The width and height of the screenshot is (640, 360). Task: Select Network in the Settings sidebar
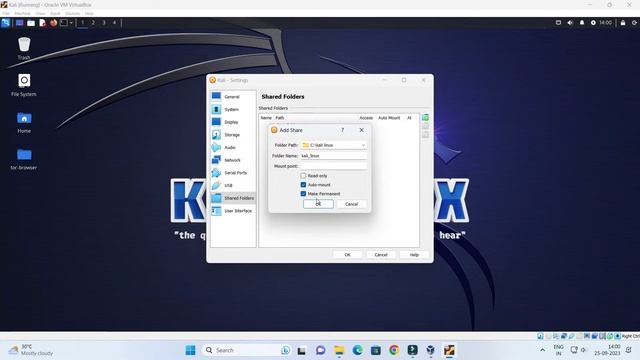233,160
